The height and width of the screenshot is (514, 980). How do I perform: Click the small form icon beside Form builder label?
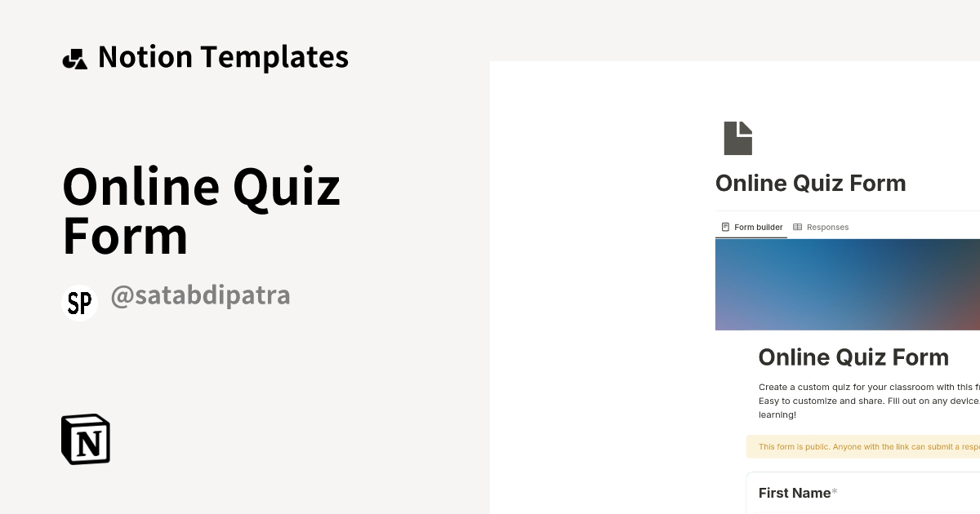coord(725,227)
